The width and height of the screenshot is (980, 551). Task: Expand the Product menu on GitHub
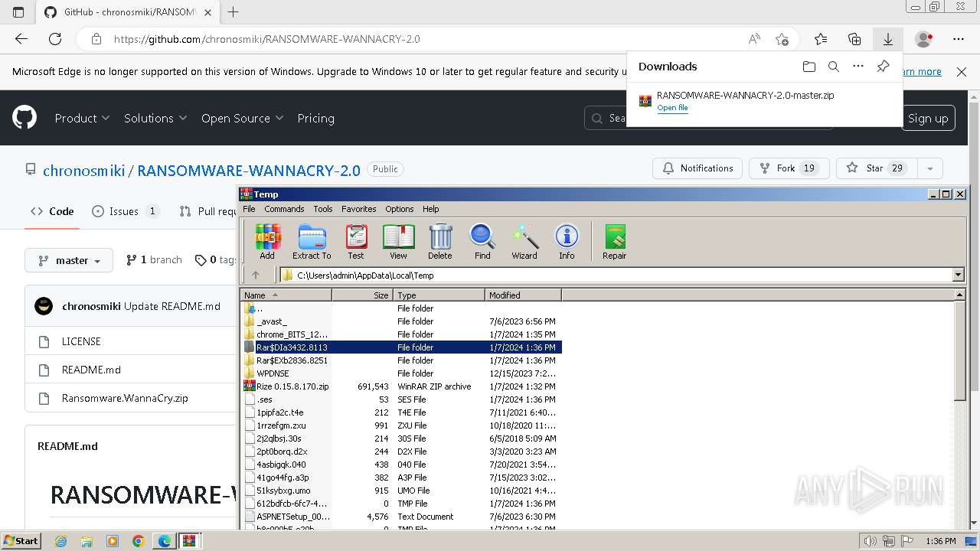point(82,118)
